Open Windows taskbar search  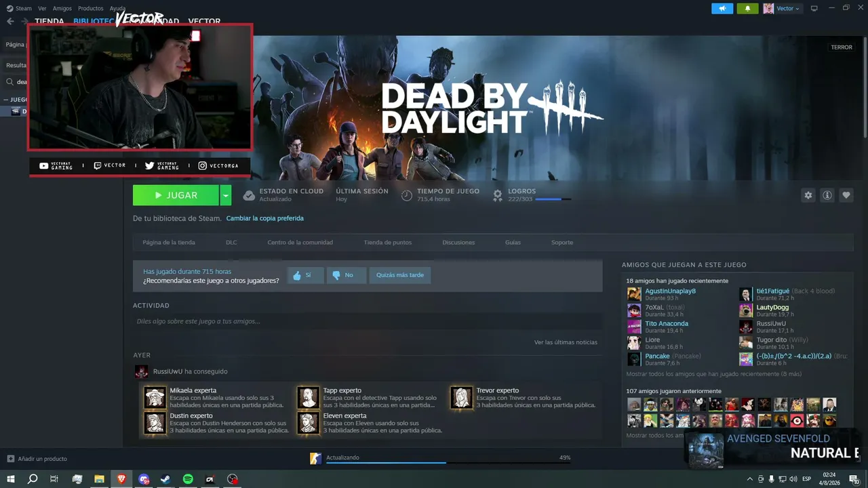point(33,479)
